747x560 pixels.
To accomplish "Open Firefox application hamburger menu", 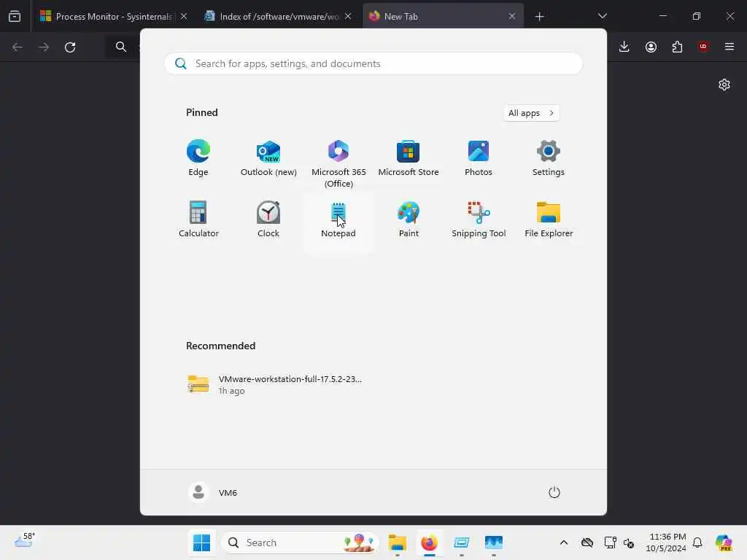I will click(729, 47).
